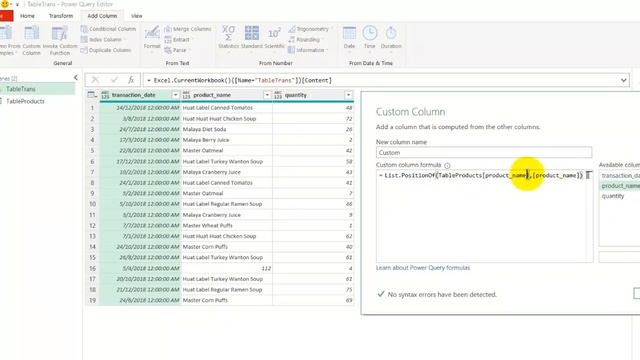Image resolution: width=640 pixels, height=360 pixels.
Task: Open product_name column filter dropdown
Action: (x=267, y=95)
